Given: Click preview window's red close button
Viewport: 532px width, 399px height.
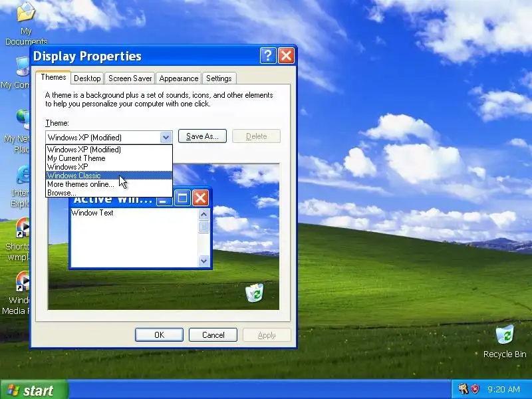Looking at the screenshot, I should (201, 198).
